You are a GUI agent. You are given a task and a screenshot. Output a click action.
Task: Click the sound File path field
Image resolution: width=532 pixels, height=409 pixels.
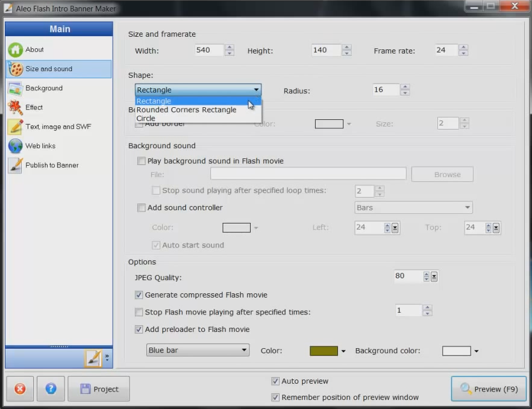pos(308,174)
